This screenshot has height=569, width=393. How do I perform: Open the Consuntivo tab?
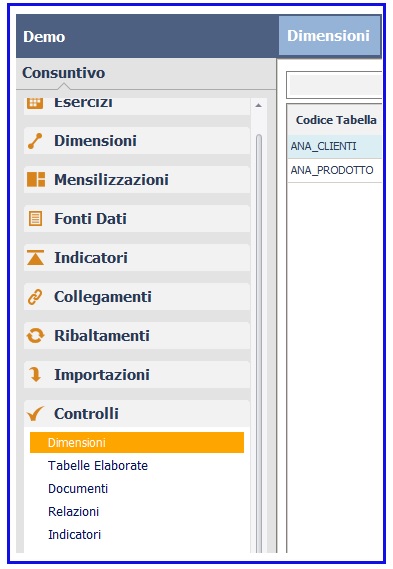[64, 73]
